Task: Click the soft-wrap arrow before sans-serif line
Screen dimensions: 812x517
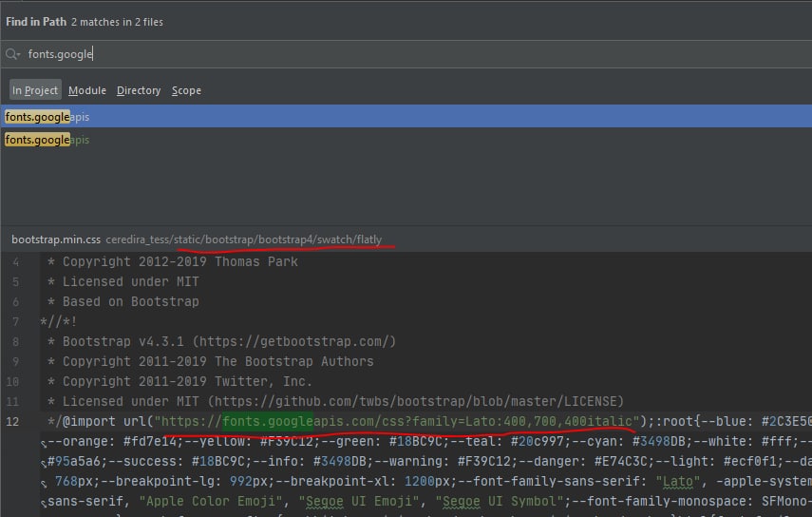Action: click(x=44, y=503)
